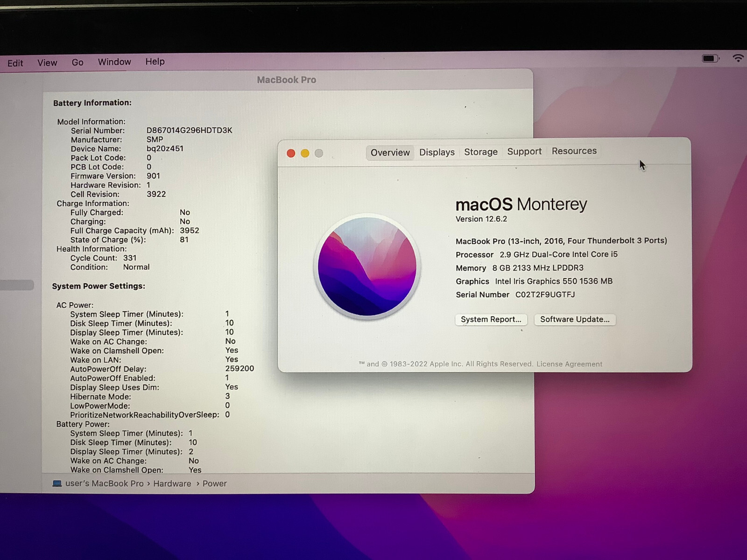Close the About This Mac window

click(x=291, y=154)
